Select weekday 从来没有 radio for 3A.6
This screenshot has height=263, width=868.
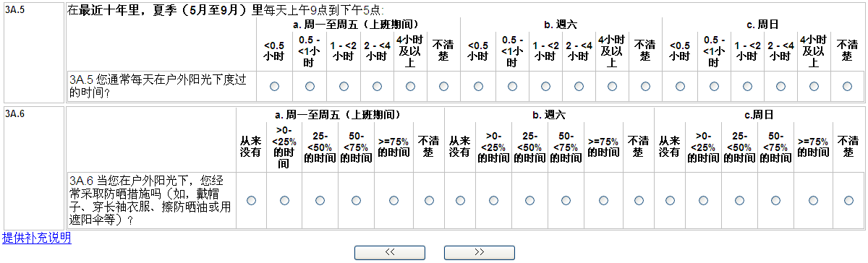(x=251, y=200)
